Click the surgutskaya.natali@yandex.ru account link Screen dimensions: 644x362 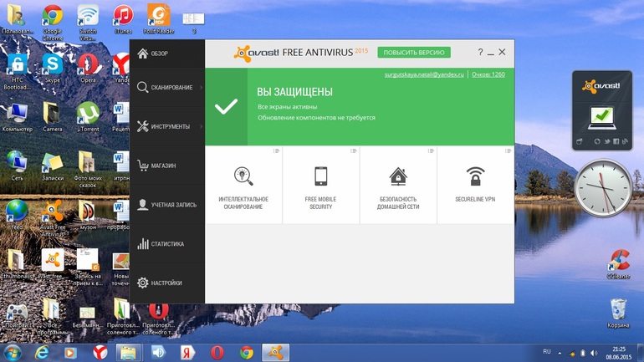click(424, 74)
